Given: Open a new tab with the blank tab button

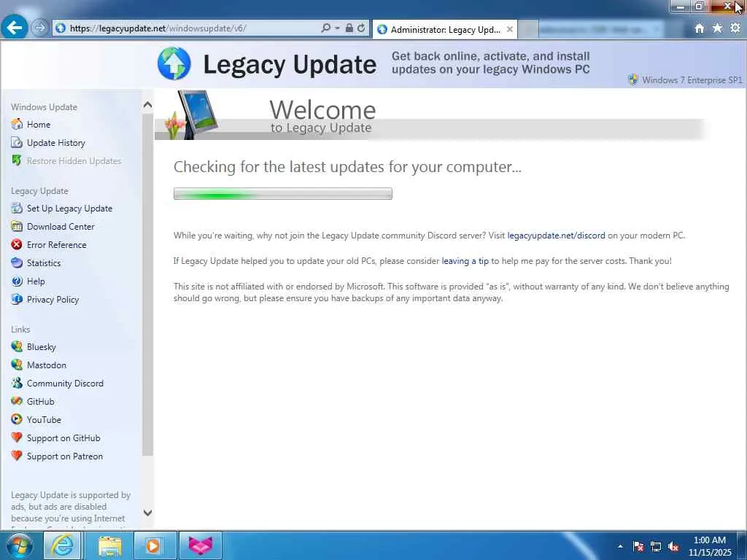Looking at the screenshot, I should (528, 29).
